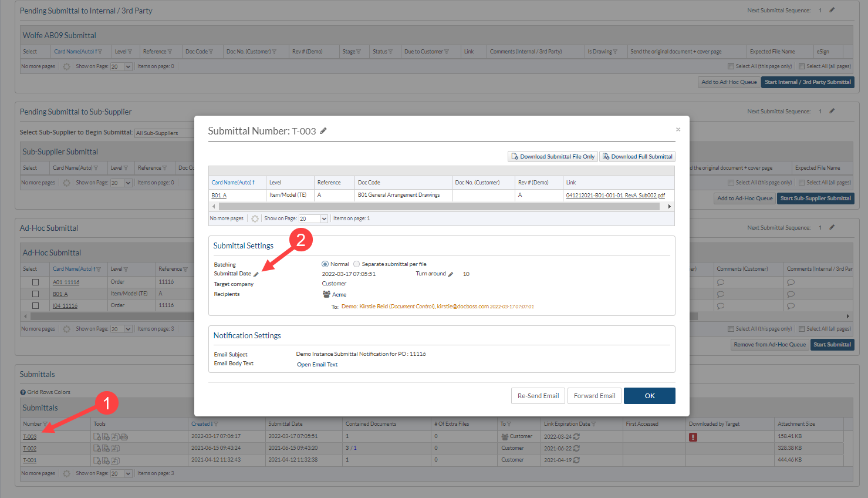This screenshot has height=498, width=868.
Task: Open Show on Page dropdown in Sub-Supplier grid
Action: coord(121,183)
